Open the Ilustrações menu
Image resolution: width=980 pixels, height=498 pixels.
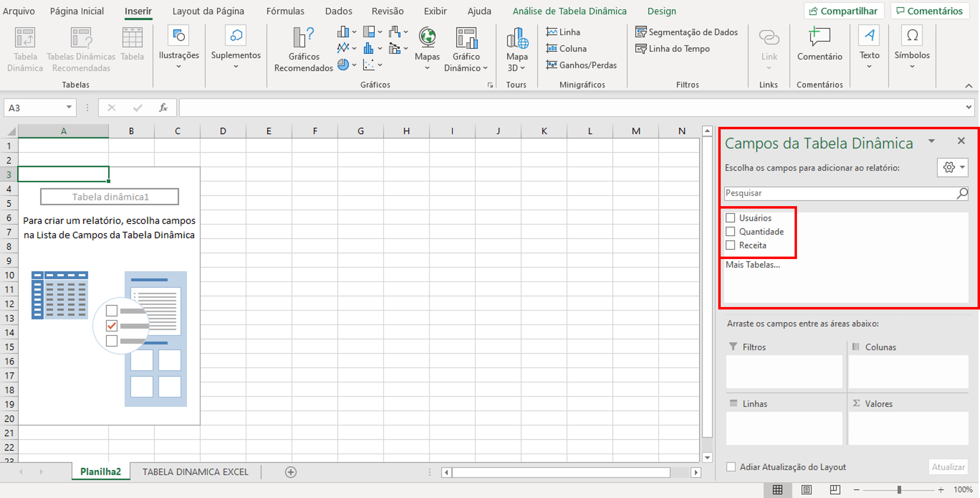(179, 48)
